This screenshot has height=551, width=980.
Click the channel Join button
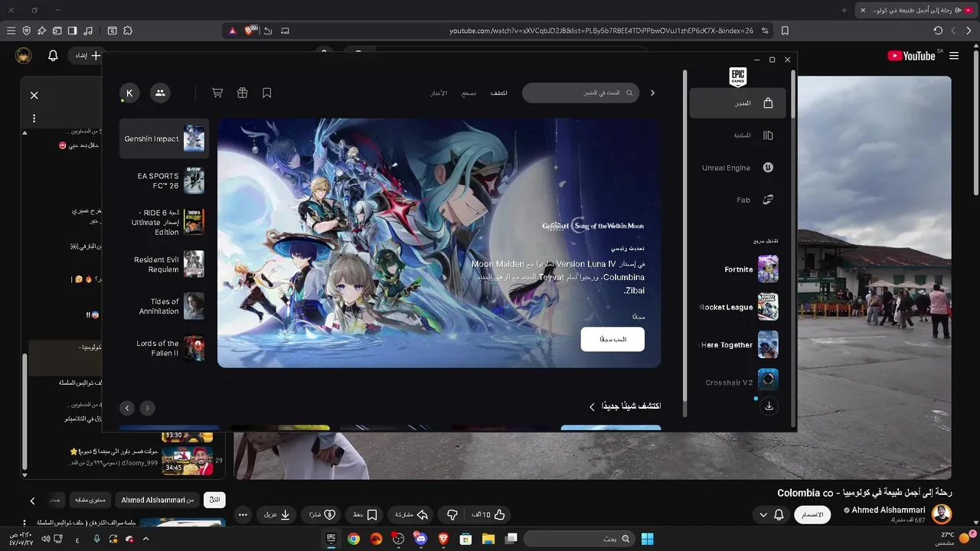[812, 515]
